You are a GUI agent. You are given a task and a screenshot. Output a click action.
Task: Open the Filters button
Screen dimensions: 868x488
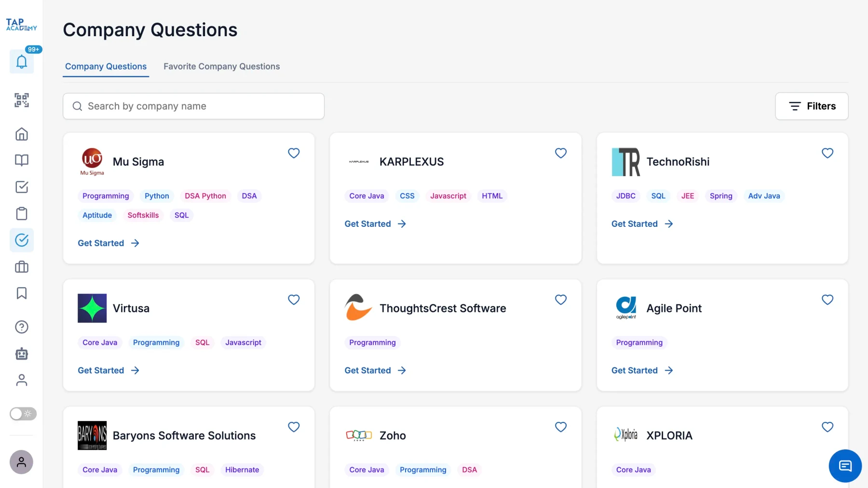(812, 106)
